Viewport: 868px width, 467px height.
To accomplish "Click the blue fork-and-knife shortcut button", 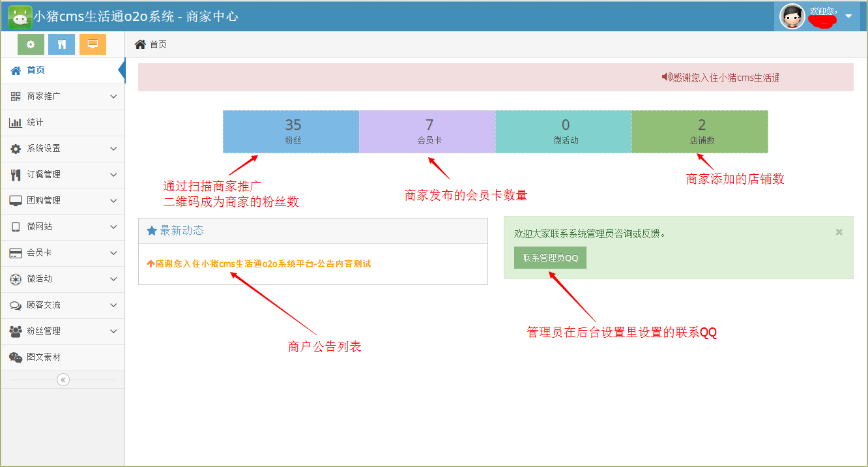I will click(62, 44).
